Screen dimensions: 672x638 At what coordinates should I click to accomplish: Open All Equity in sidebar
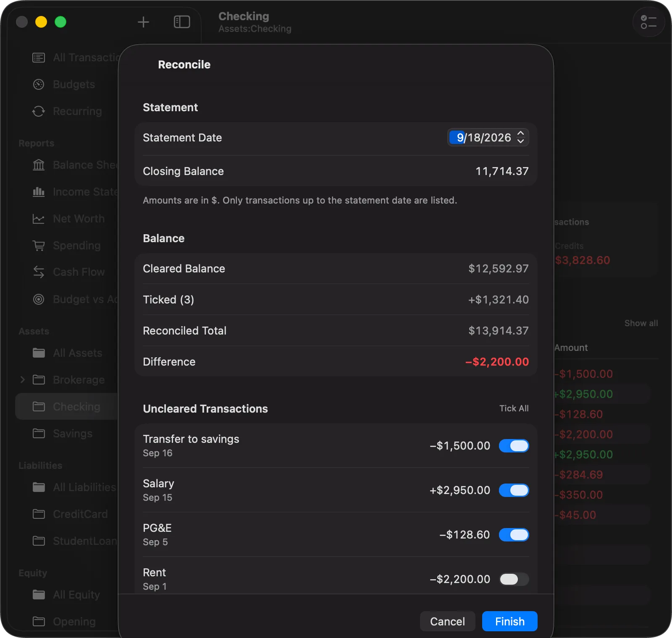(x=67, y=594)
